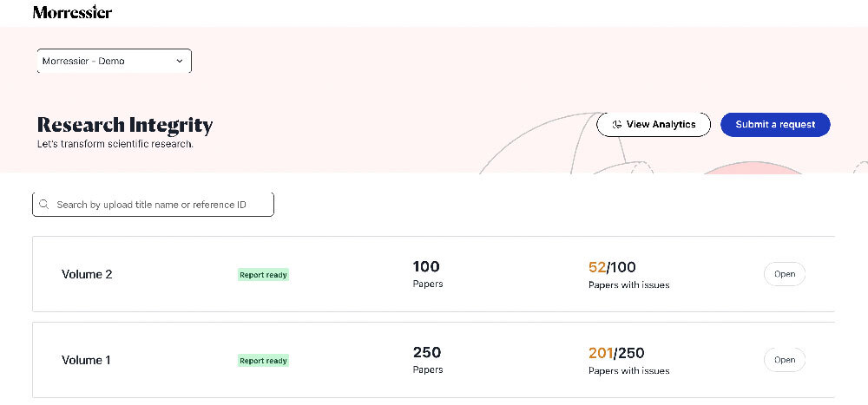Screen dimensions: 868x405
Task: Open Volume 2 report
Action: pyautogui.click(x=785, y=274)
